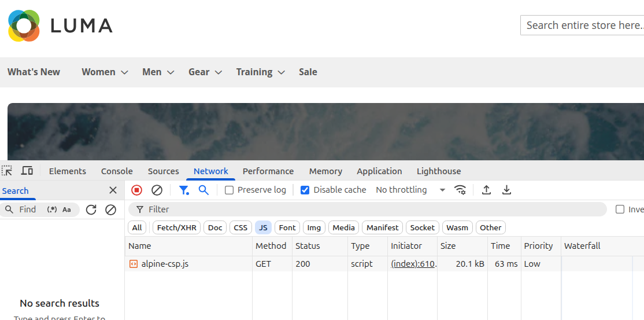Filter requests by Wasm
The image size is (644, 320).
pyautogui.click(x=457, y=227)
